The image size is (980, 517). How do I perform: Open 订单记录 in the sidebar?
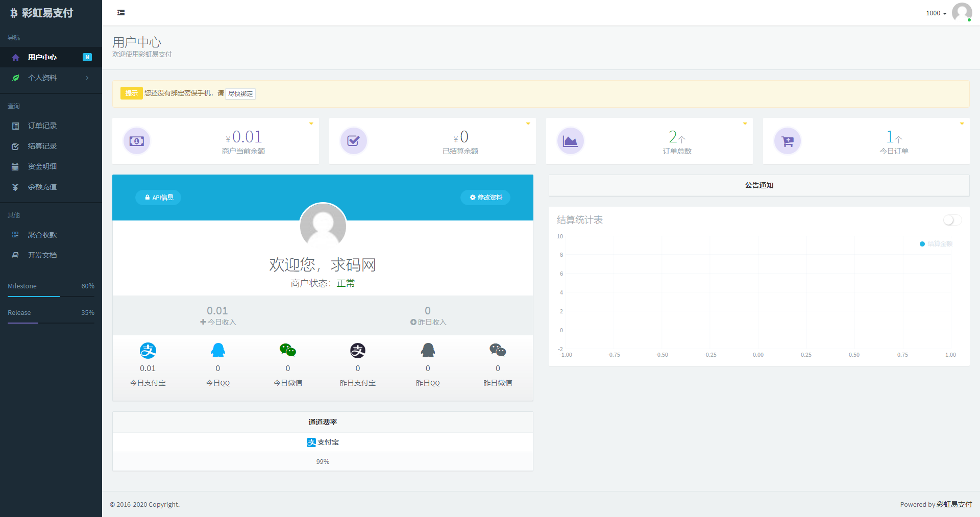tap(42, 126)
